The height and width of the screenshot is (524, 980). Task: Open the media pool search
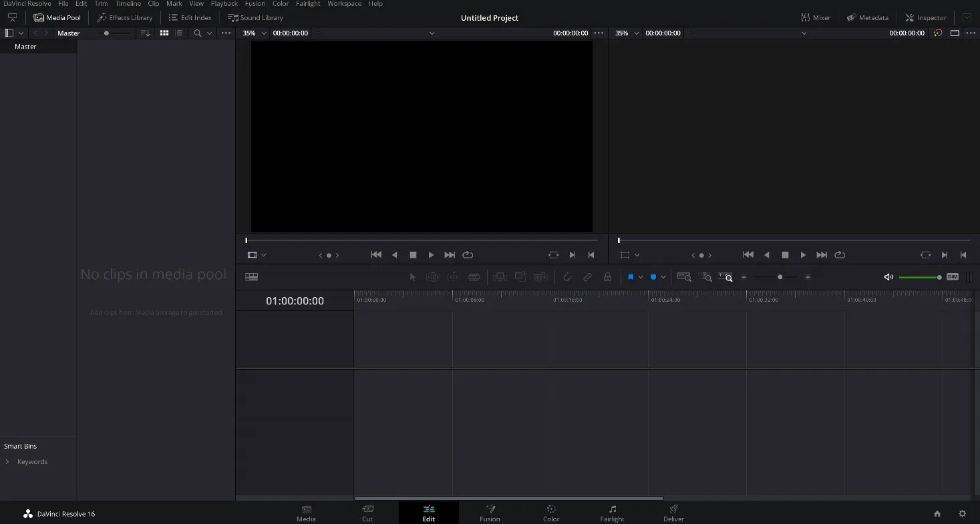[x=197, y=33]
